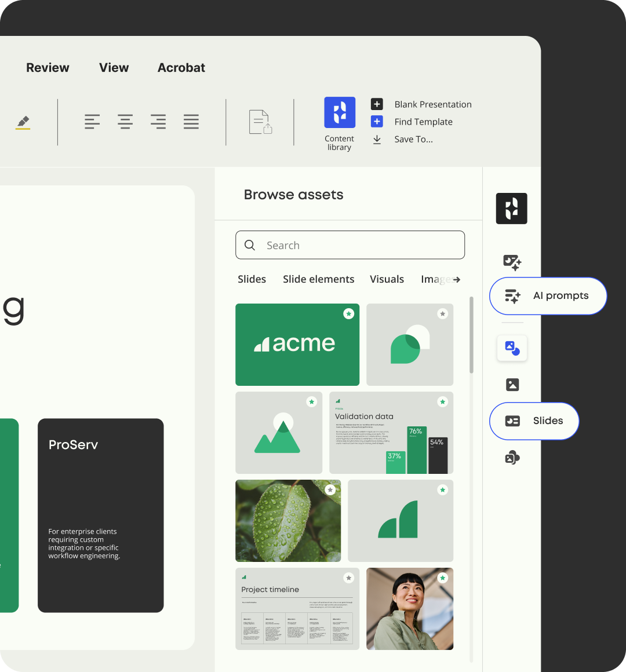
Task: Toggle favorite star on leaf photo
Action: pos(330,490)
